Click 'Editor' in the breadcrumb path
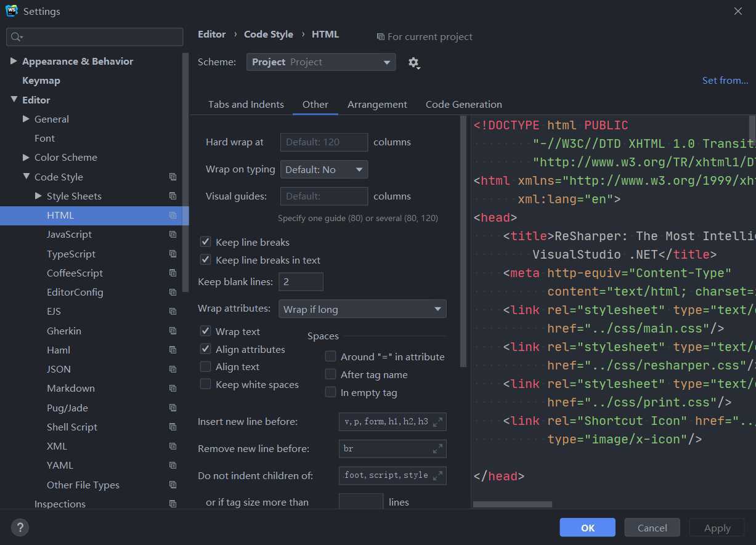Image resolution: width=756 pixels, height=545 pixels. click(x=212, y=34)
